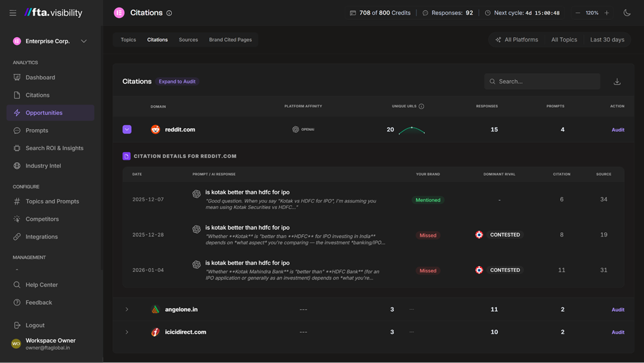This screenshot has width=644, height=363.
Task: Open Industry Intel in sidebar
Action: click(x=51, y=165)
